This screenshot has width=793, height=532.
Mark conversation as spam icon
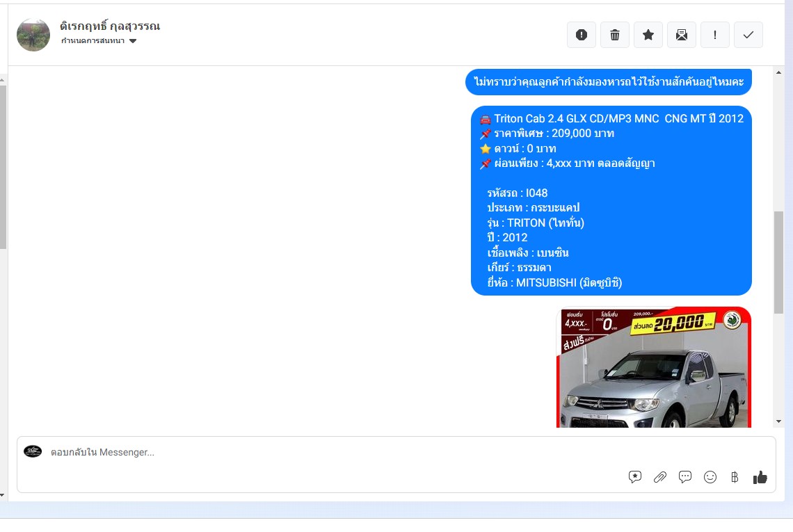(581, 35)
